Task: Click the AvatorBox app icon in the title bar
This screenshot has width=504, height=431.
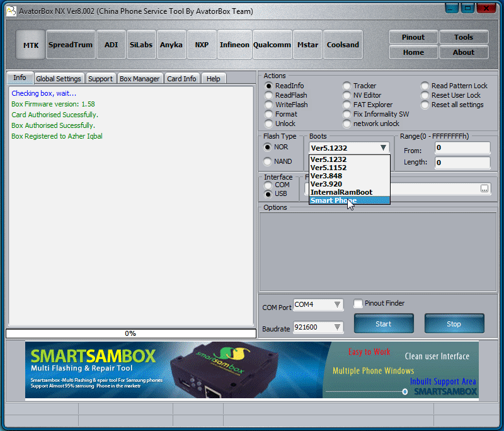Action: (11, 11)
